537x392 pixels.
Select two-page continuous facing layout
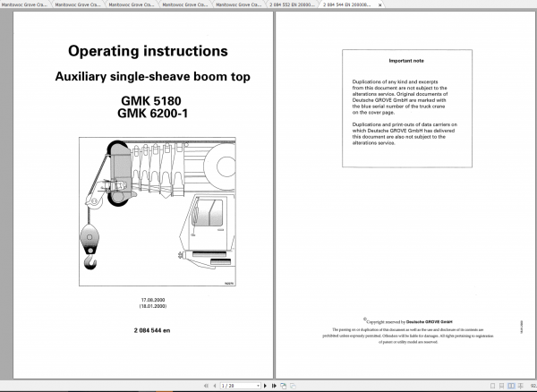pos(521,386)
